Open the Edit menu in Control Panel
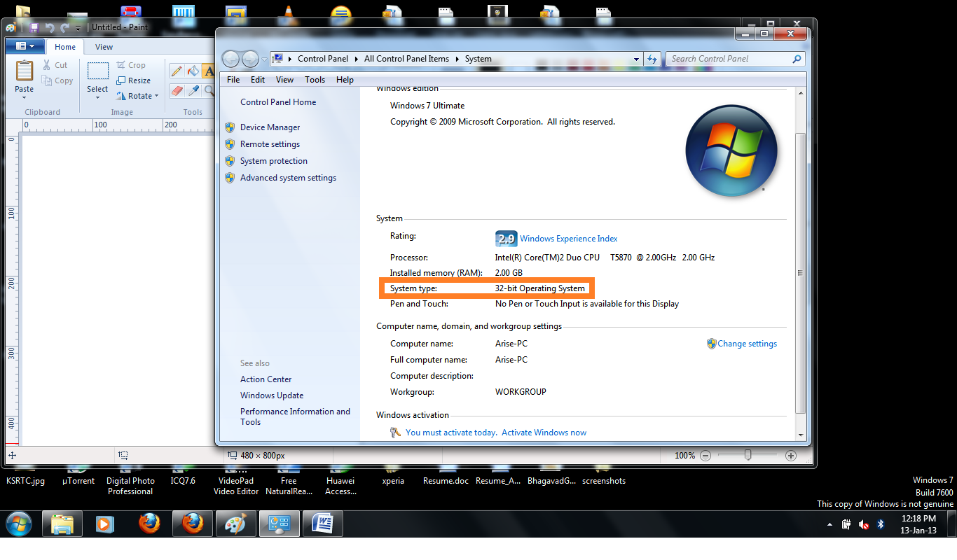The image size is (957, 560). [258, 80]
